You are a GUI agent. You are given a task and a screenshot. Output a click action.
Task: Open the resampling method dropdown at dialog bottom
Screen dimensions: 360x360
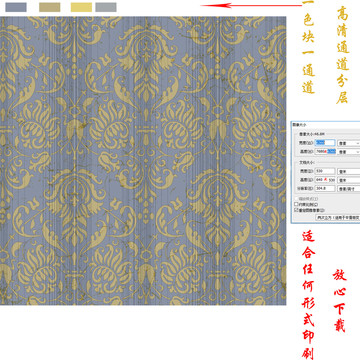point(338,217)
